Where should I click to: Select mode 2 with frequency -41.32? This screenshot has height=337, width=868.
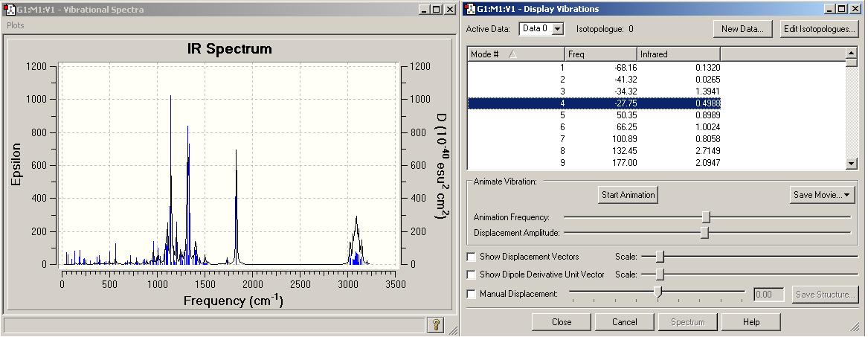tap(594, 79)
